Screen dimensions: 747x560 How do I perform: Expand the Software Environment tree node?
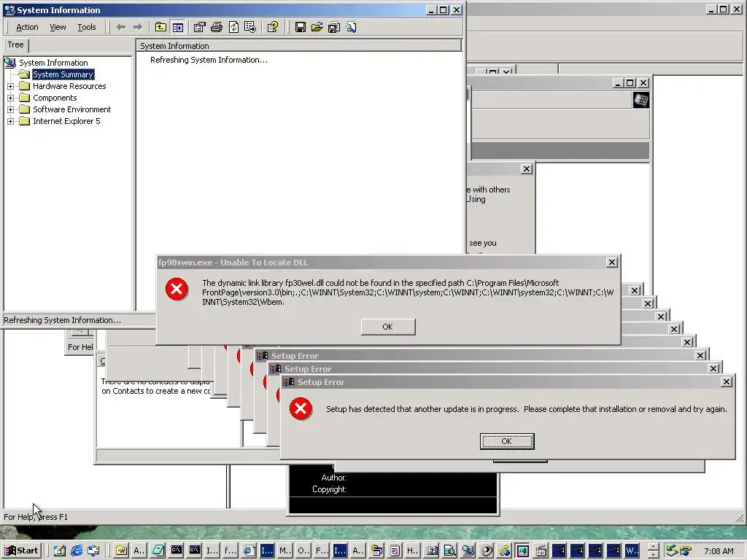coord(10,109)
